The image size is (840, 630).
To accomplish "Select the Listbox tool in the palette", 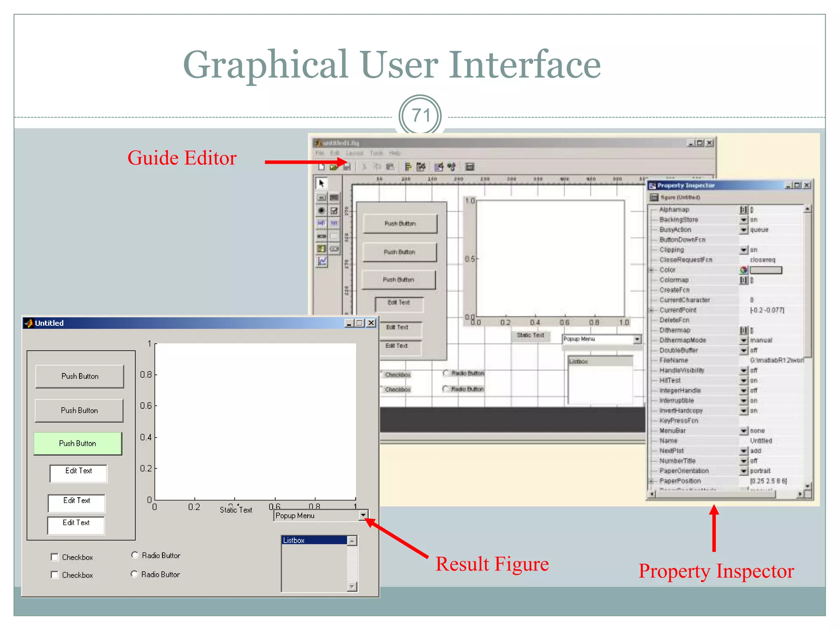I will 322,249.
